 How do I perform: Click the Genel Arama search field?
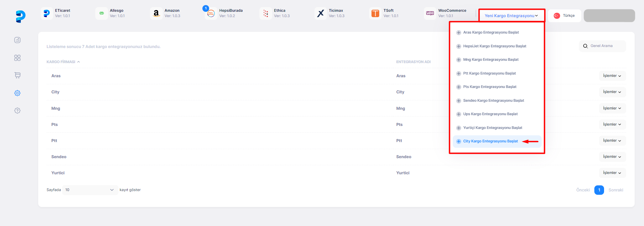click(x=602, y=46)
